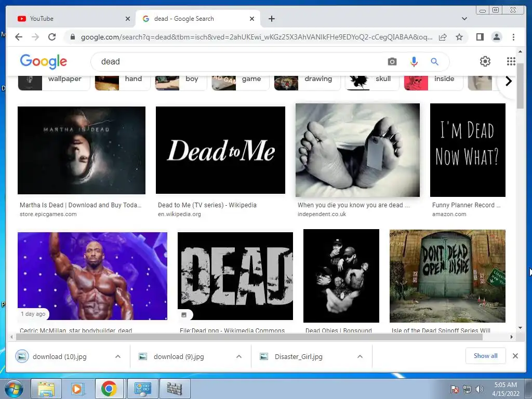Open Google apps grid
Image resolution: width=532 pixels, height=399 pixels.
[511, 61]
